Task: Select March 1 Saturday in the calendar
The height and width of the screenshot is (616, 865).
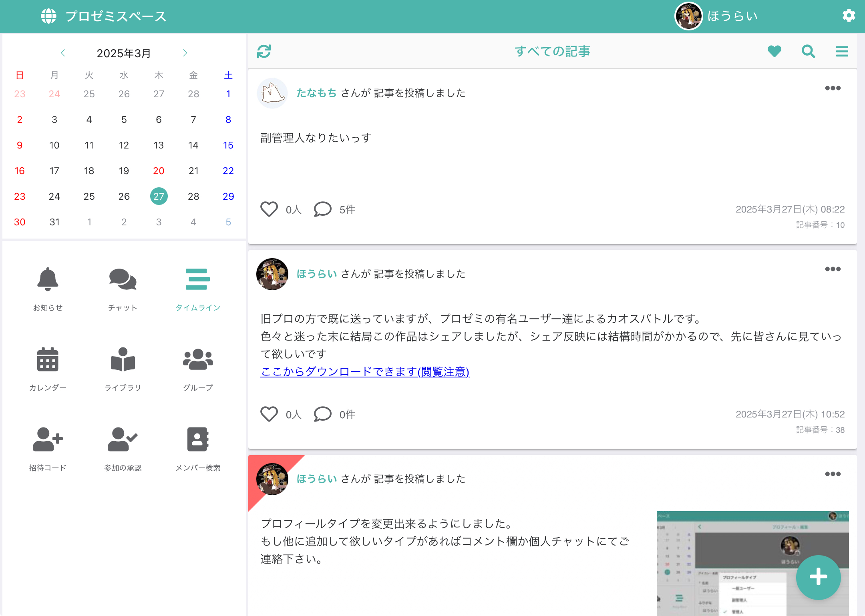Action: [228, 94]
